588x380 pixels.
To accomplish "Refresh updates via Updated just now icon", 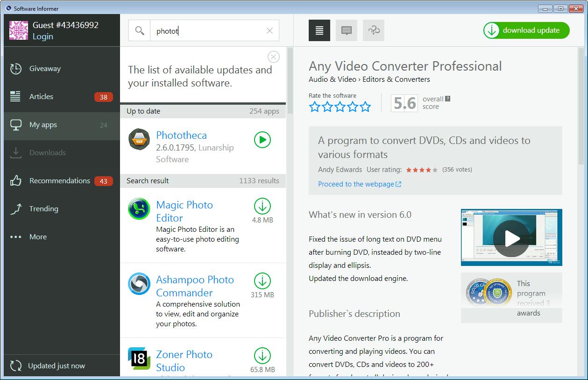I will point(16,366).
